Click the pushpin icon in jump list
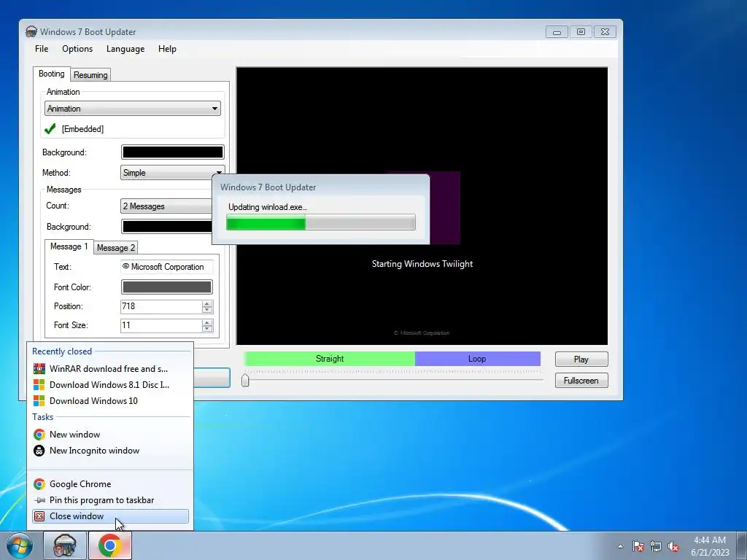The image size is (747, 560). pyautogui.click(x=40, y=500)
